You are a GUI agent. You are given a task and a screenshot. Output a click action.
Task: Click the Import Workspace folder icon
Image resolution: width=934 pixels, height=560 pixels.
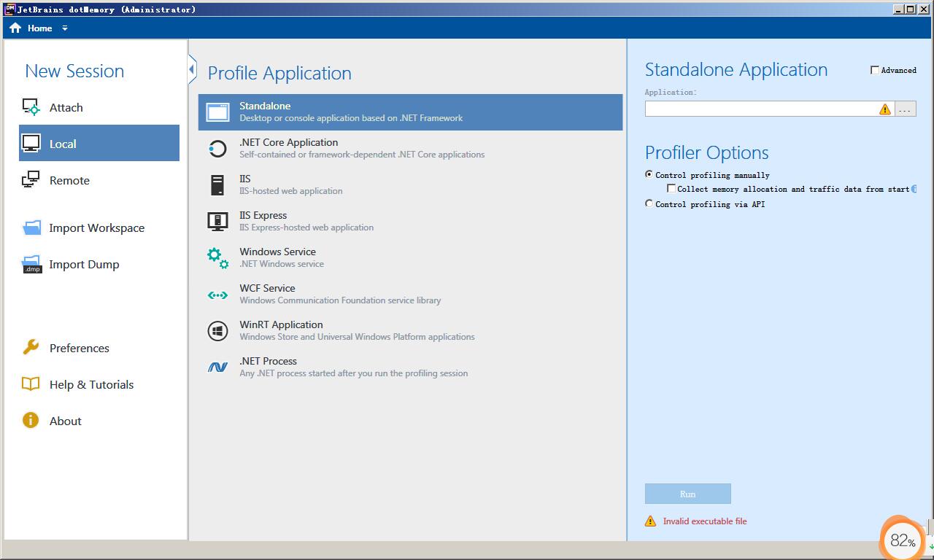32,227
